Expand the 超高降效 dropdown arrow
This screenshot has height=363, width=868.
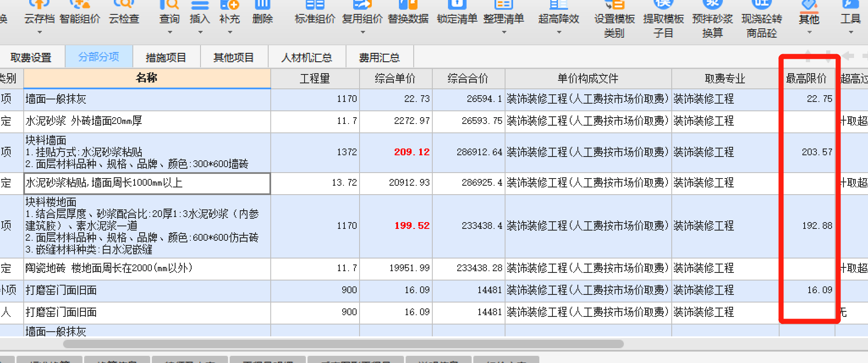tap(559, 32)
